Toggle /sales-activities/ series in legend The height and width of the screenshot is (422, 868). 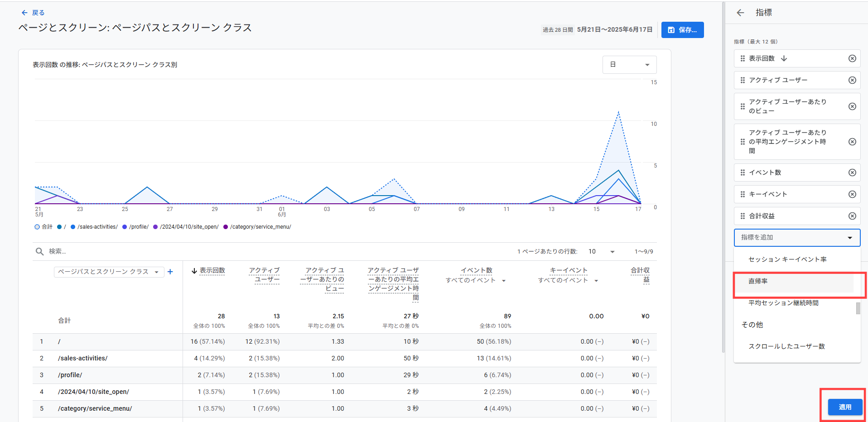[x=94, y=227]
